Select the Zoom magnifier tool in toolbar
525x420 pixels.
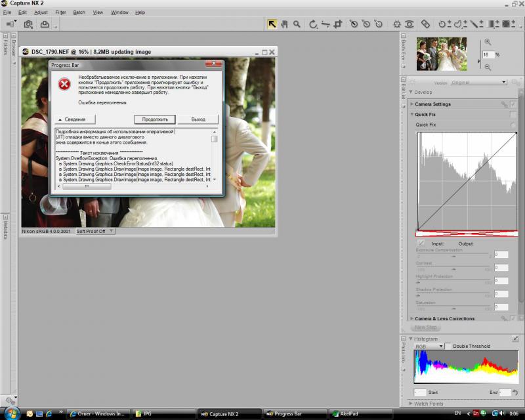pos(297,24)
